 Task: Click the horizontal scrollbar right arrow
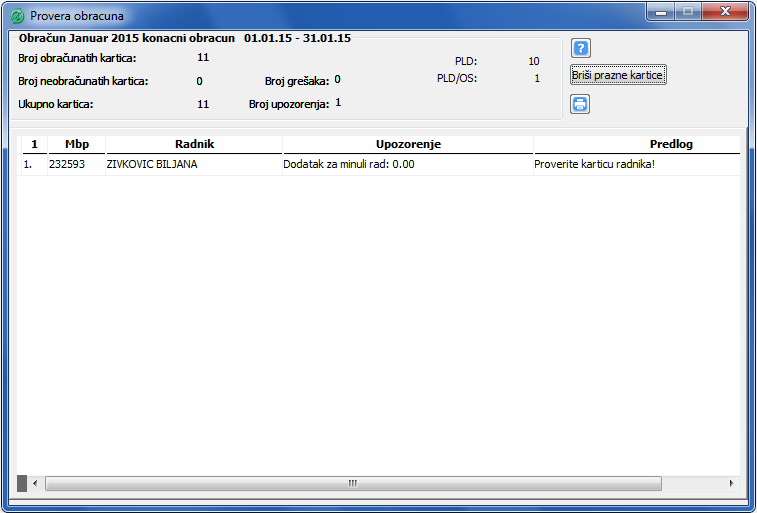731,483
